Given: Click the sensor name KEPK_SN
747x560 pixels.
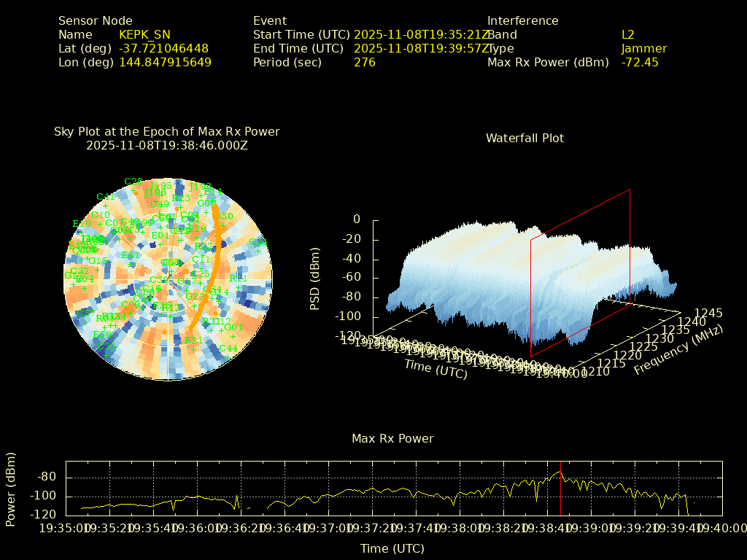Looking at the screenshot, I should (144, 34).
